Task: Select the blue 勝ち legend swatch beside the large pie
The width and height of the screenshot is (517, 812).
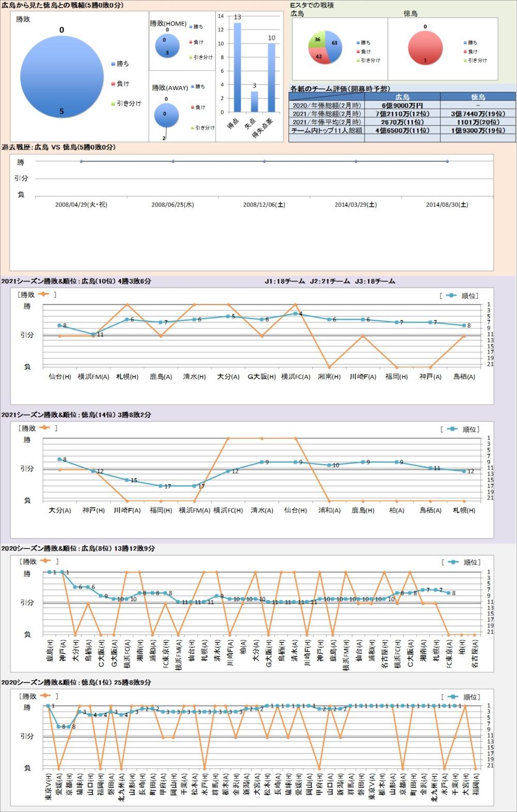Action: point(113,64)
